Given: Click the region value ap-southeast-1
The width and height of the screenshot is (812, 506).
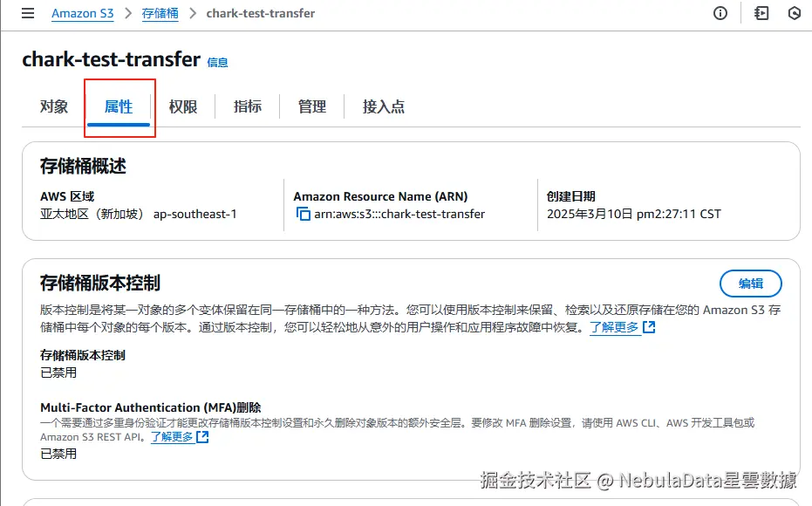Looking at the screenshot, I should tap(194, 214).
